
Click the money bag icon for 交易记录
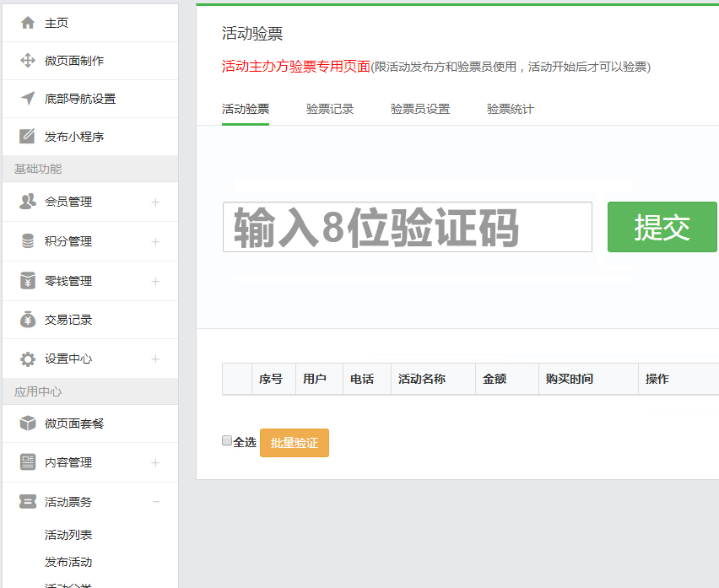point(28,320)
